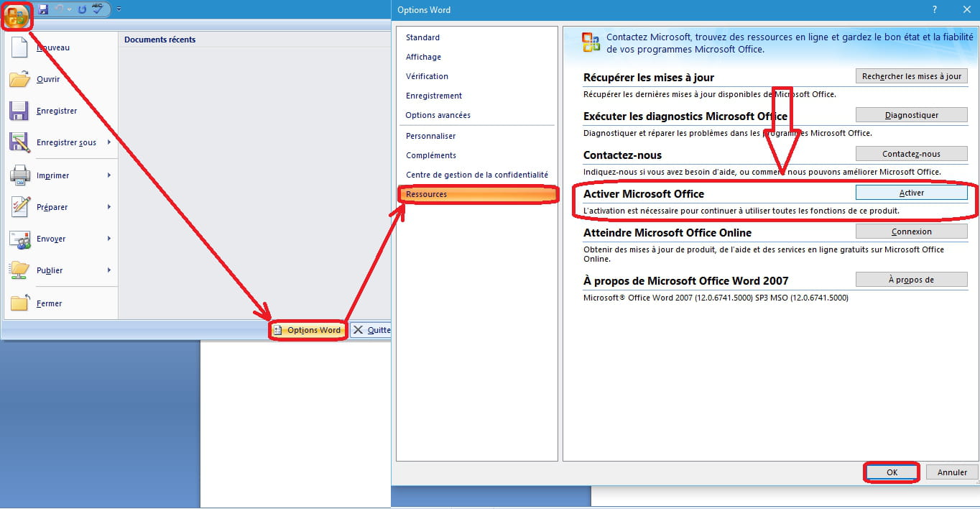The height and width of the screenshot is (509, 980).
Task: Click the help question mark in dialog title bar
Action: click(x=934, y=10)
